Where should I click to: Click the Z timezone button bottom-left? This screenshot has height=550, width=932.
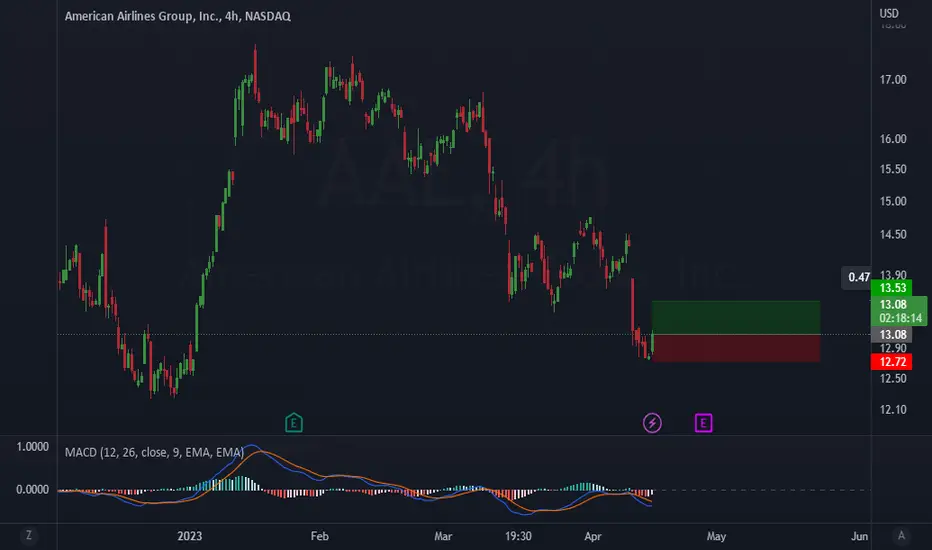tap(29, 536)
